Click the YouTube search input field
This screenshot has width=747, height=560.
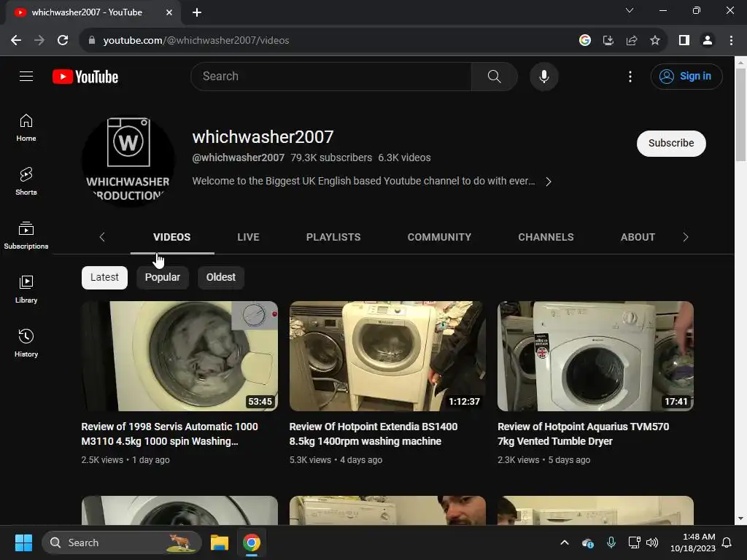pyautogui.click(x=331, y=76)
